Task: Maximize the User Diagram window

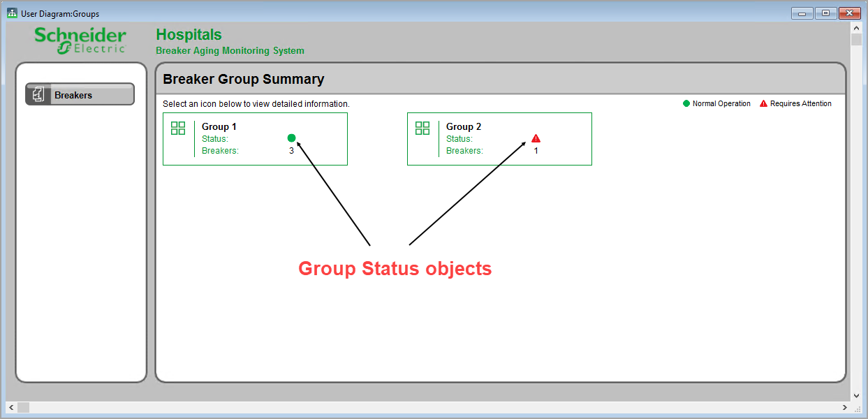Action: (825, 13)
